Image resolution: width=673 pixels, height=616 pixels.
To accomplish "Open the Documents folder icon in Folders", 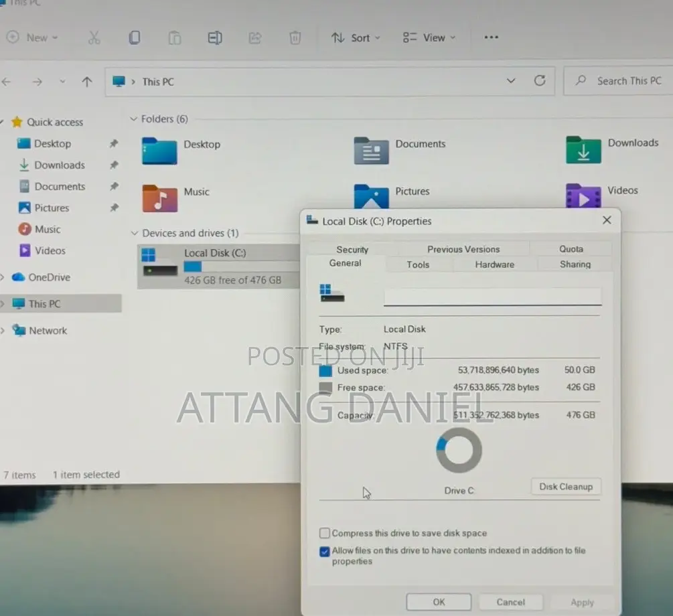I will 371,150.
